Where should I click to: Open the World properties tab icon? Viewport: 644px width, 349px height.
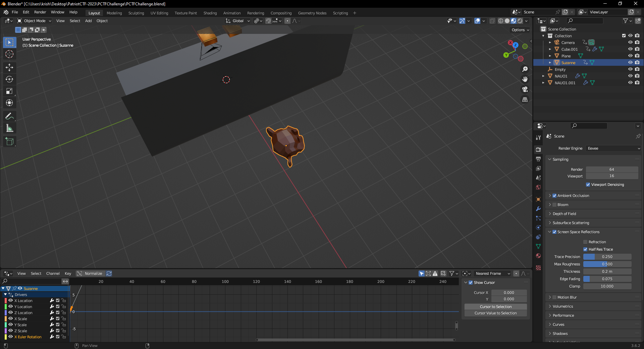538,187
